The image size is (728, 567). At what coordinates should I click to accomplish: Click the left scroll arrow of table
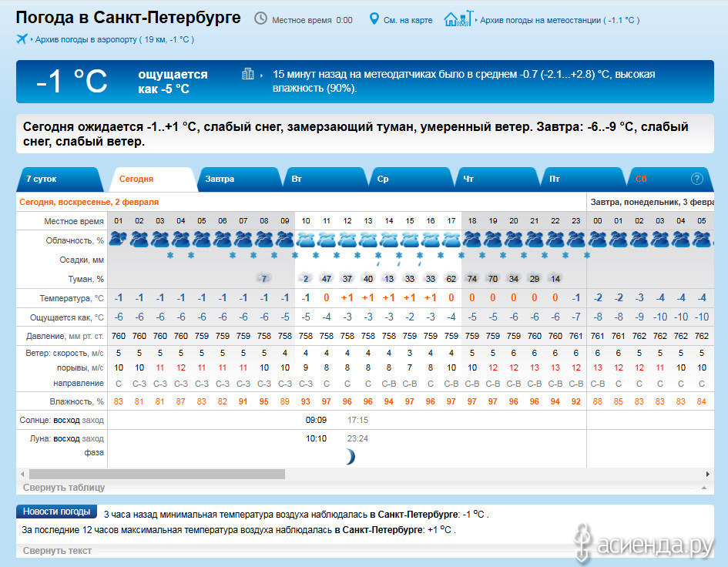tap(22, 474)
